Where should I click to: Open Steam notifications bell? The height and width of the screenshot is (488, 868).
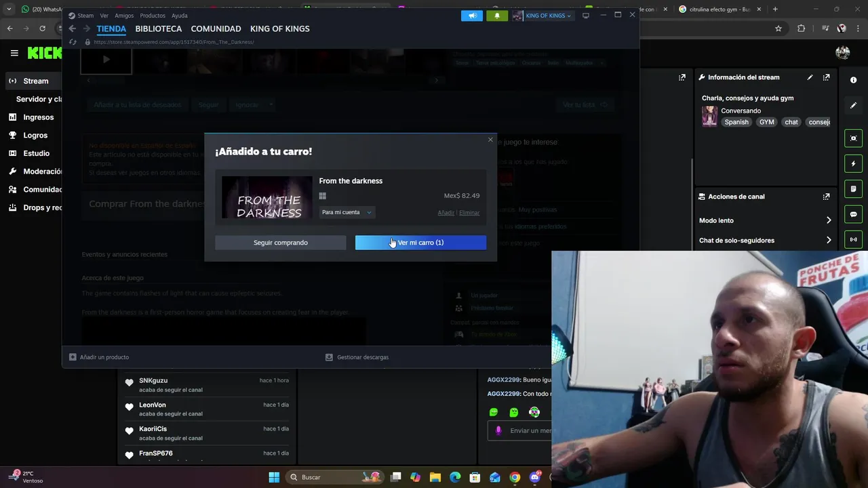[497, 16]
